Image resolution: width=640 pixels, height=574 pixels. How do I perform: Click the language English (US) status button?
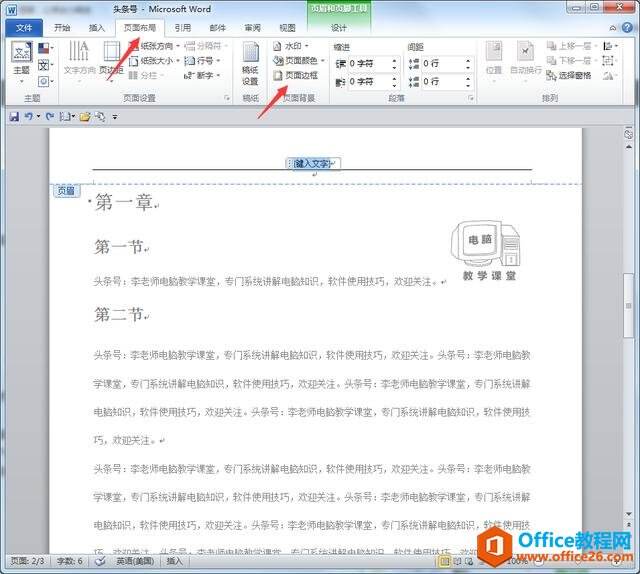coord(135,561)
